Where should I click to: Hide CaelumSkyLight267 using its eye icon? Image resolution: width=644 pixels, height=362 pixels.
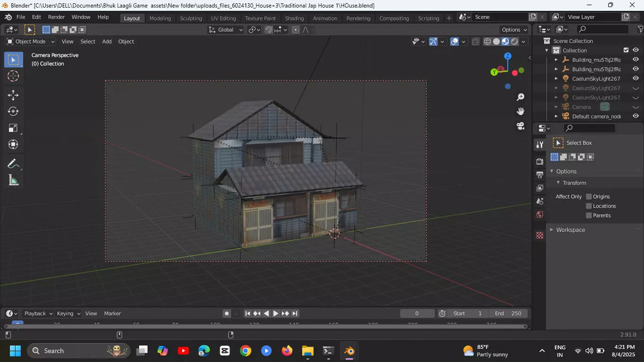(x=636, y=79)
